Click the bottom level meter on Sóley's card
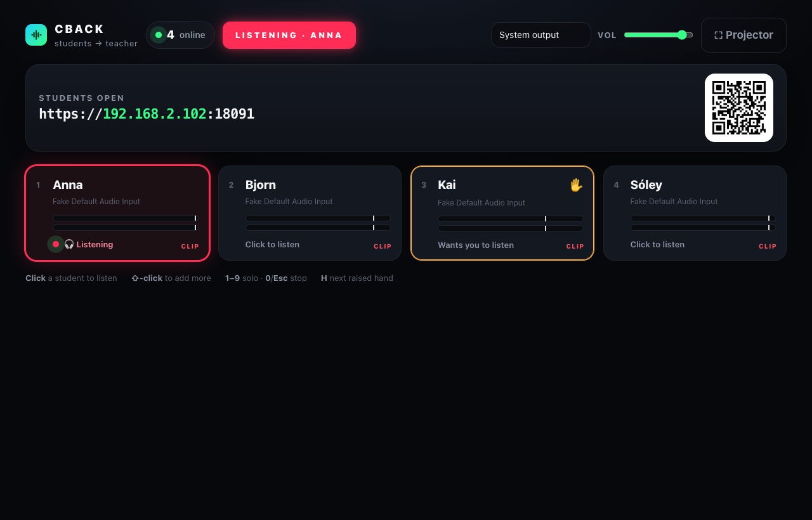 tap(703, 228)
